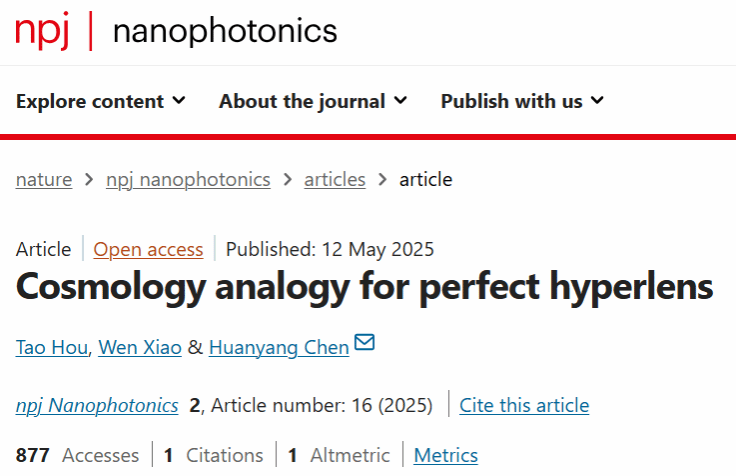Click the Explore content chevron arrow
This screenshot has height=476, width=736.
179,100
